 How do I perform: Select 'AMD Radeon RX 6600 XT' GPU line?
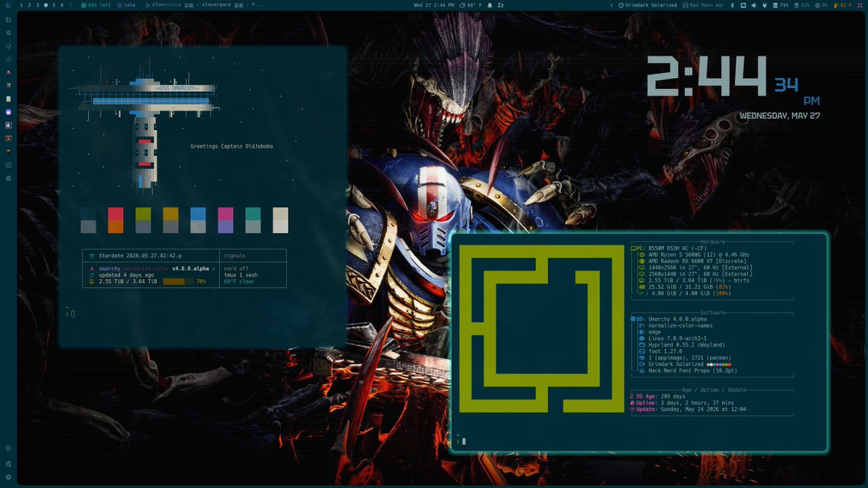692,261
